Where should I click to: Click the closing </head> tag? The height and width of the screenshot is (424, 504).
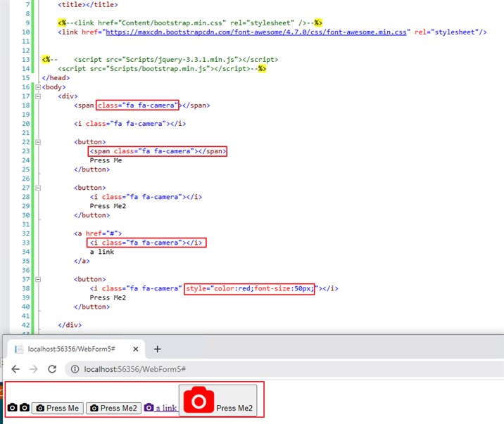[56, 77]
